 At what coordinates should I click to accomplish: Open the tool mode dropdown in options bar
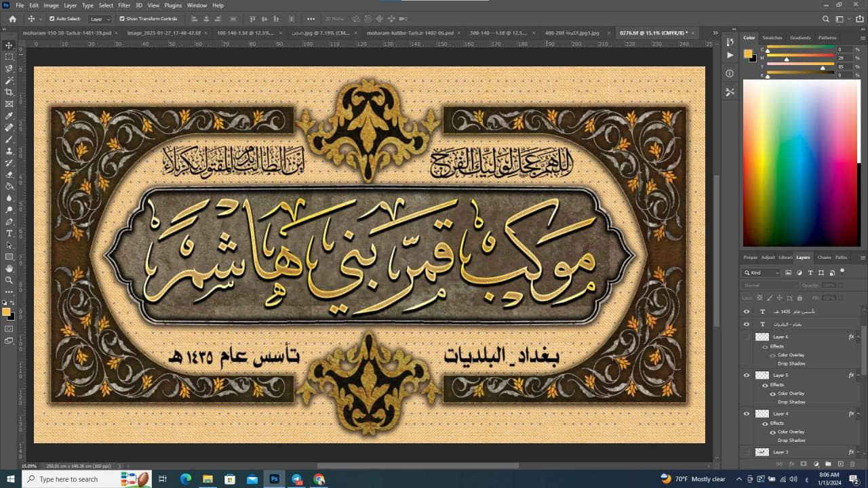(100, 19)
